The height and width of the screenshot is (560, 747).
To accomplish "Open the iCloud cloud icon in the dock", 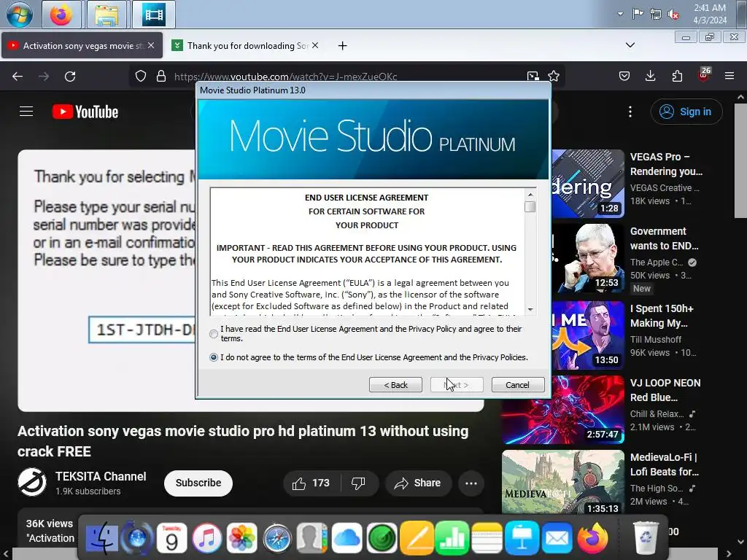I will [347, 539].
